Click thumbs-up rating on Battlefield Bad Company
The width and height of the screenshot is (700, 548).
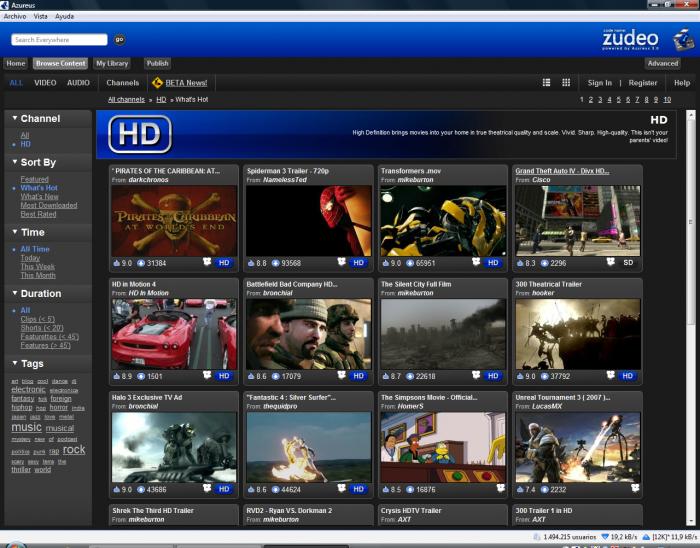click(x=251, y=377)
